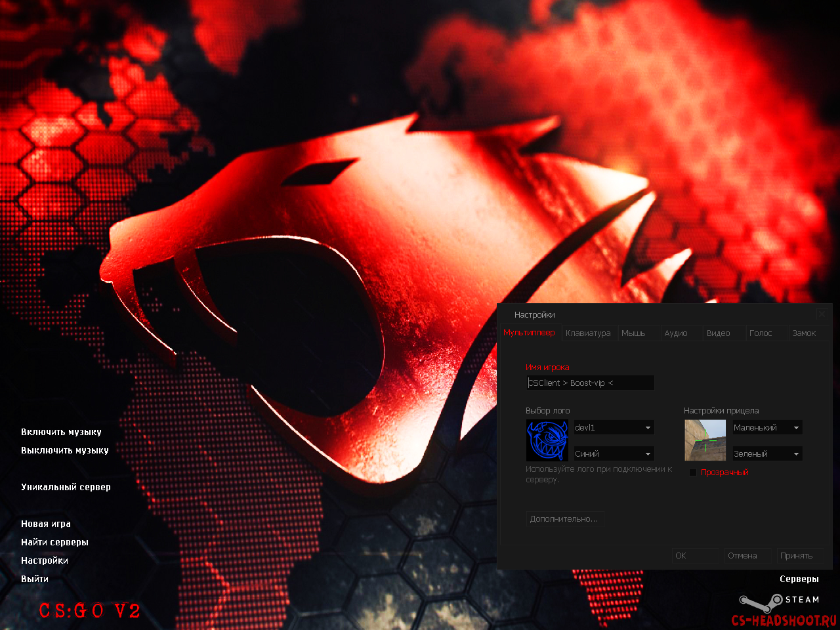
Task: Confirm settings with OK button
Action: coord(695,556)
